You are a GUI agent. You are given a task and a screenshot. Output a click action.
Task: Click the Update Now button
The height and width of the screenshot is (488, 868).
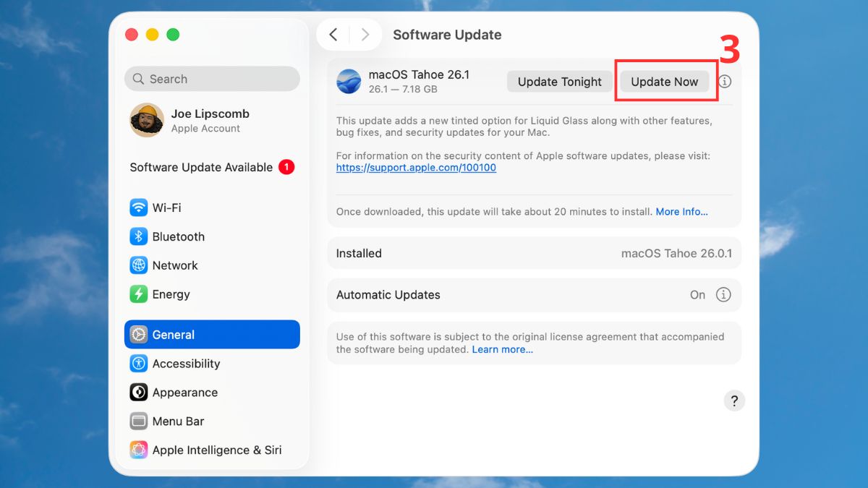pyautogui.click(x=665, y=82)
